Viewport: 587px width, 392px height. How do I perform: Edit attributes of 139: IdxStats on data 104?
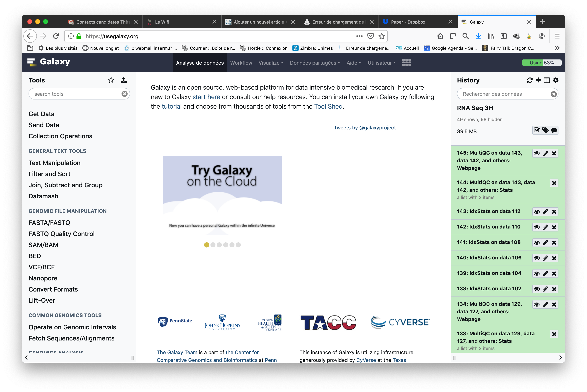tap(545, 273)
